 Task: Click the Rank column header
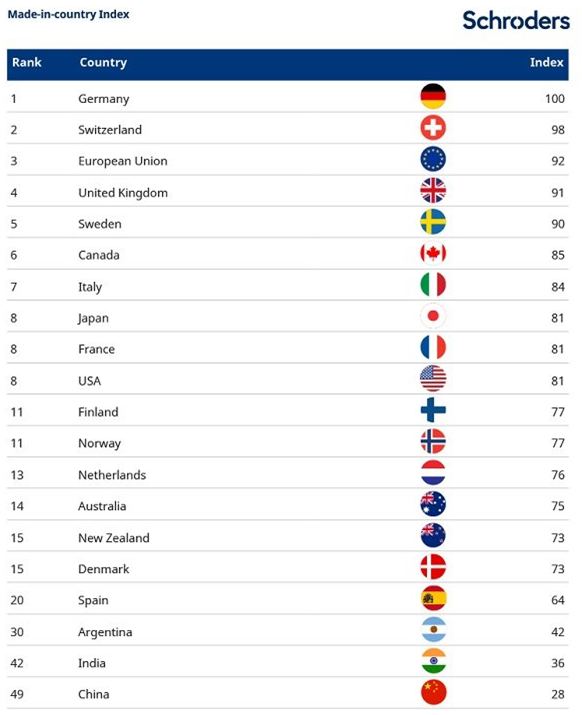coord(26,62)
